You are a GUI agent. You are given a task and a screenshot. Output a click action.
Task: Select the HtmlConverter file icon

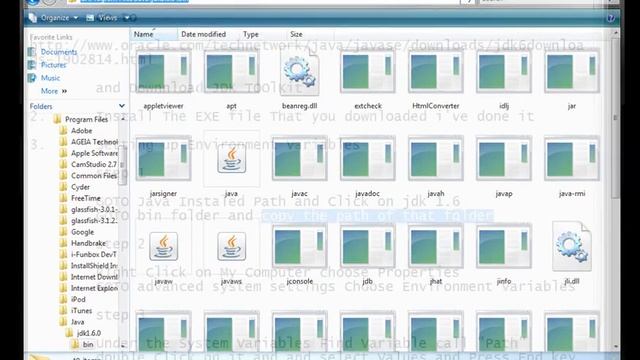[x=436, y=72]
